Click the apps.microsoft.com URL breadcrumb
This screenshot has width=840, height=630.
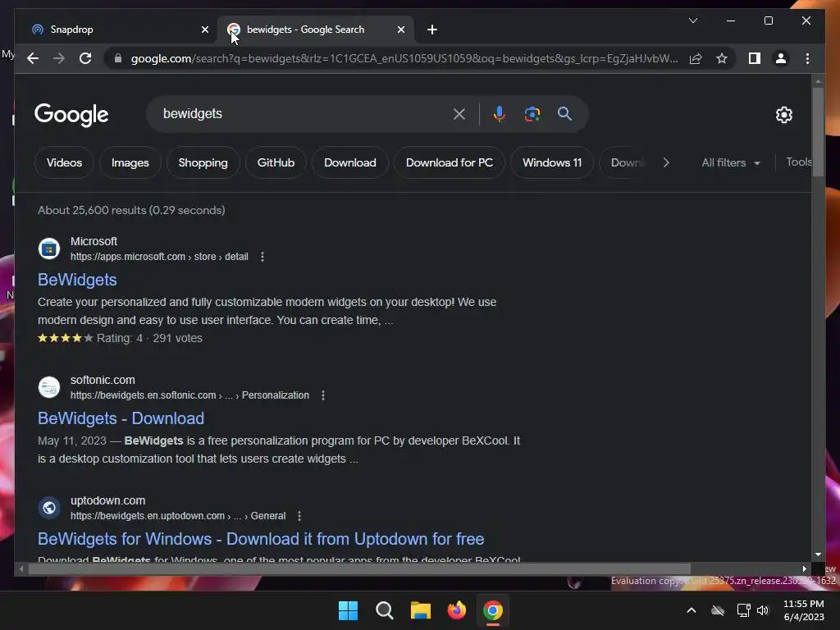coord(159,257)
